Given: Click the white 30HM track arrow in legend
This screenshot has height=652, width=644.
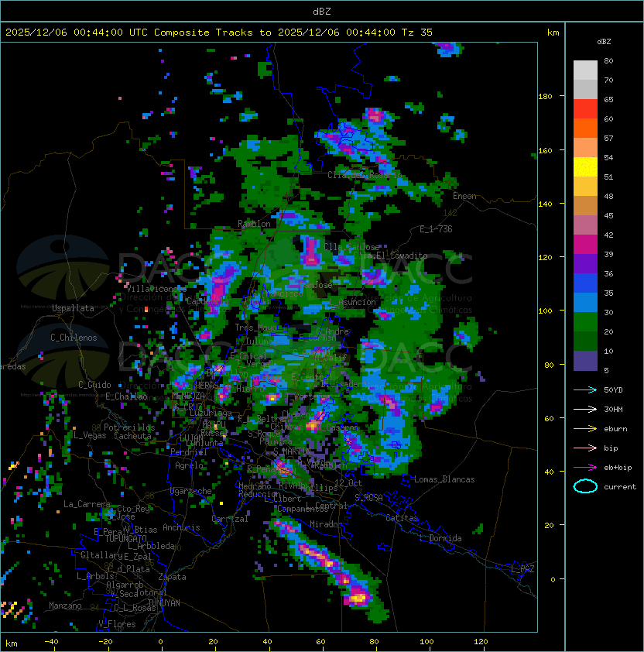Looking at the screenshot, I should (585, 409).
